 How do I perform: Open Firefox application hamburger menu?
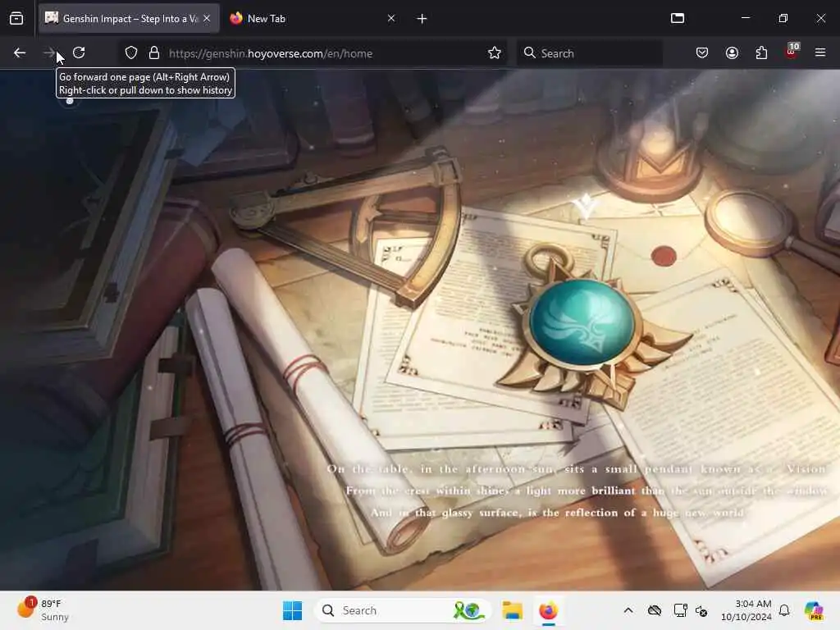(x=820, y=52)
